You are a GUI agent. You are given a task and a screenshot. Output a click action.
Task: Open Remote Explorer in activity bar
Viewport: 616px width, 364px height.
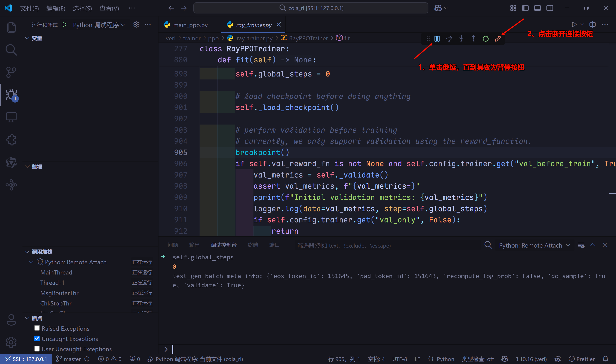click(x=11, y=117)
